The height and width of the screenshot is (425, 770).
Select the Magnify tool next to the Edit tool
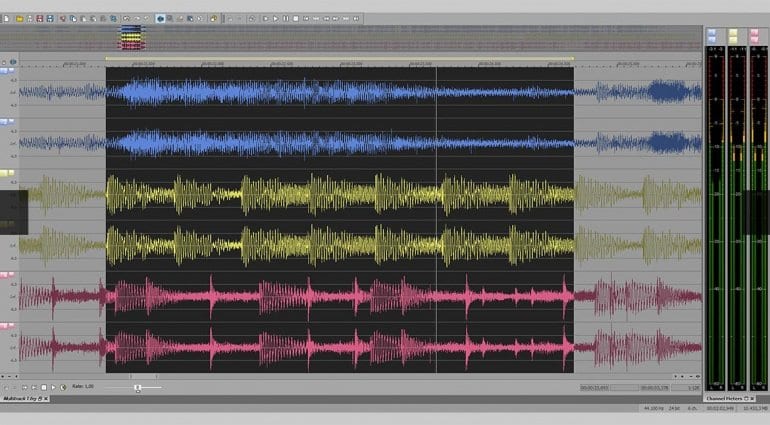(170, 19)
